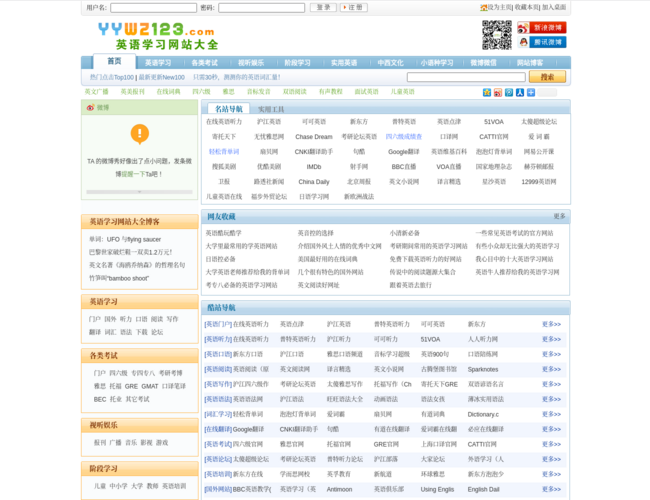Open the 四六级成绩查 blue link

[x=404, y=137]
